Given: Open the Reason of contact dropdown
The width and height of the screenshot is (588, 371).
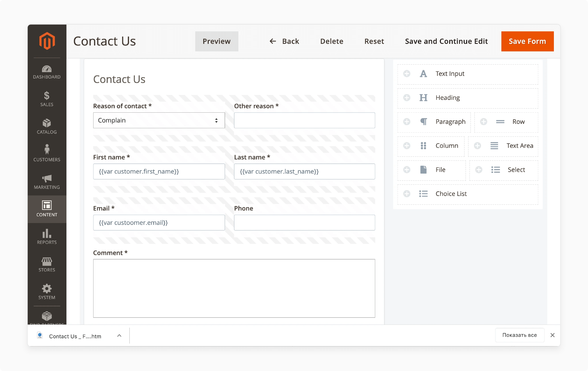Looking at the screenshot, I should [159, 120].
